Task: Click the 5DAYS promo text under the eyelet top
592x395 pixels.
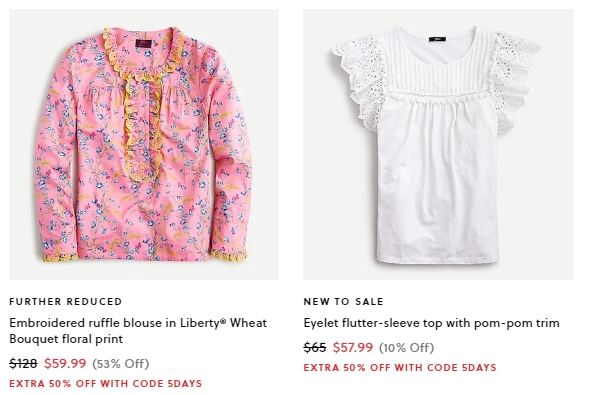Action: click(479, 367)
